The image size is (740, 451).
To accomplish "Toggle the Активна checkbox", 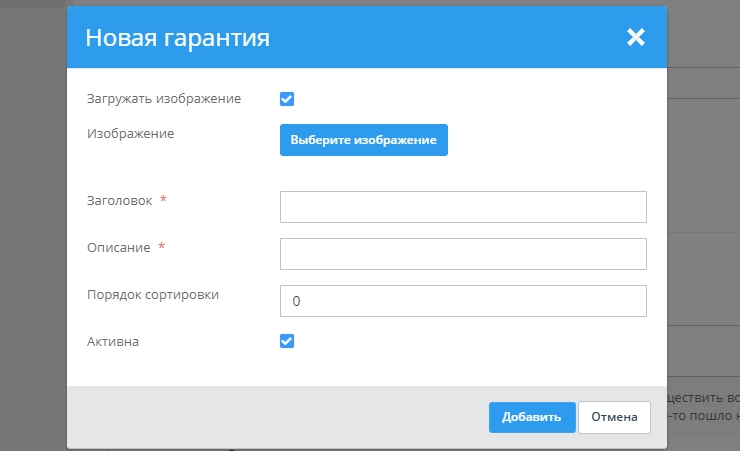I will pyautogui.click(x=287, y=341).
